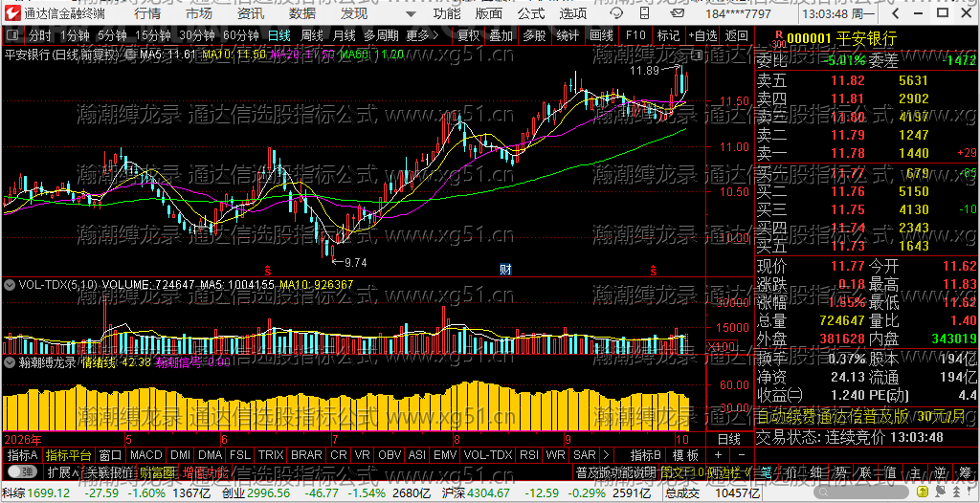
Task: Click the pill toggle icon left of 扩展
Action: tap(23, 471)
